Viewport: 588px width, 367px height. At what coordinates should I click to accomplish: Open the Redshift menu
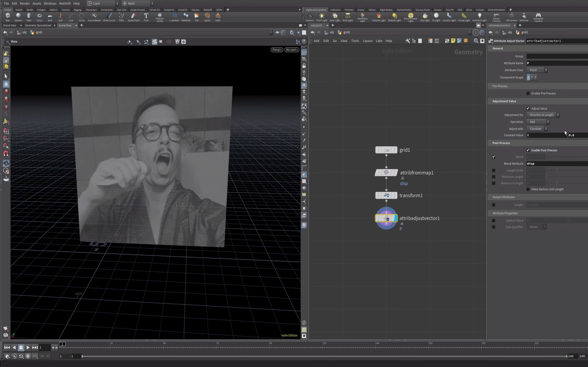tap(65, 3)
